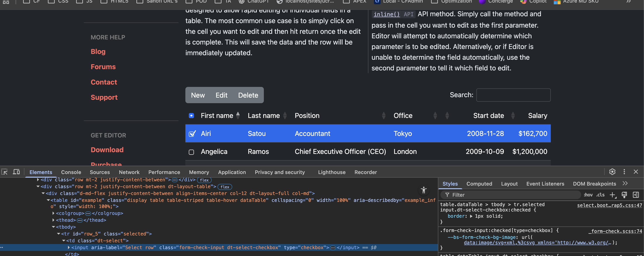Toggle the select-all header checkbox
644x256 pixels.
click(x=191, y=116)
